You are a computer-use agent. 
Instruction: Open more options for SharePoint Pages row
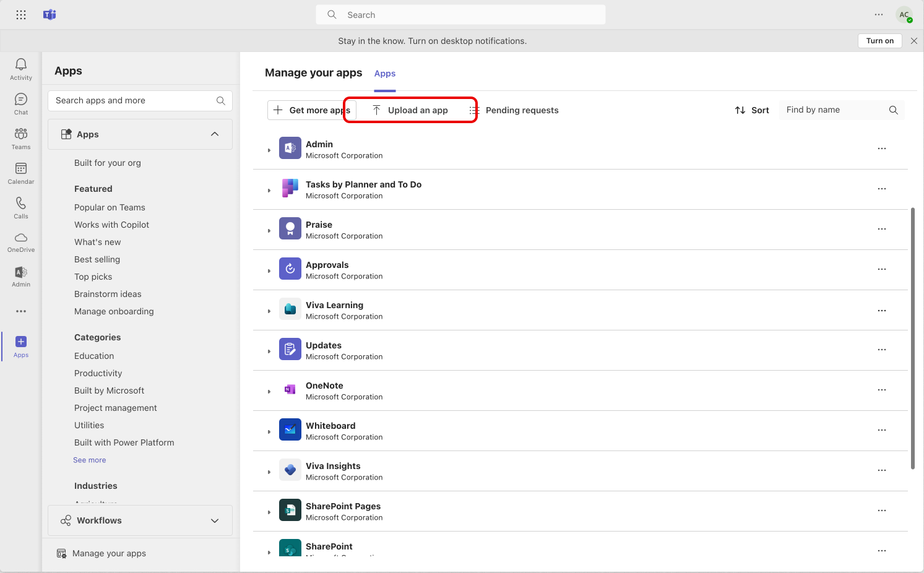[x=882, y=511]
